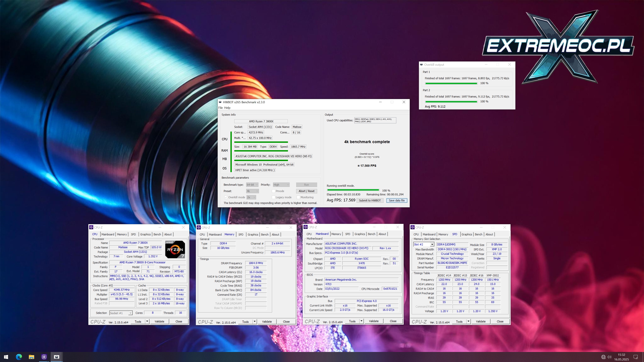Click the CPU-Z Mainboard window title icon
644x362 pixels.
click(x=306, y=227)
